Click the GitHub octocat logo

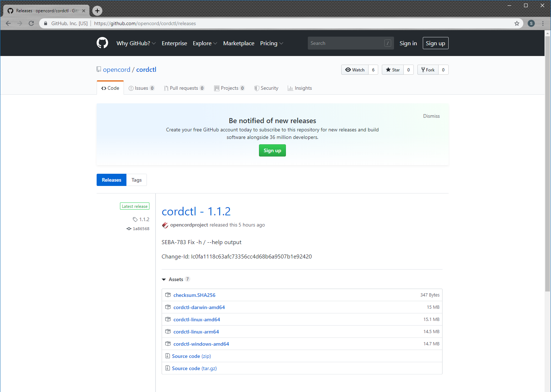[102, 43]
